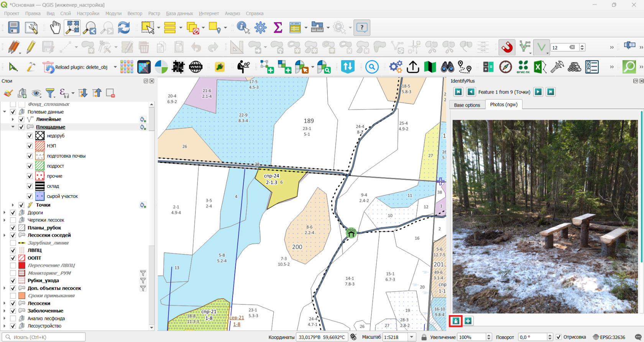This screenshot has height=342, width=644.
Task: Open the WMS globe plugin icon
Action: [x=195, y=67]
